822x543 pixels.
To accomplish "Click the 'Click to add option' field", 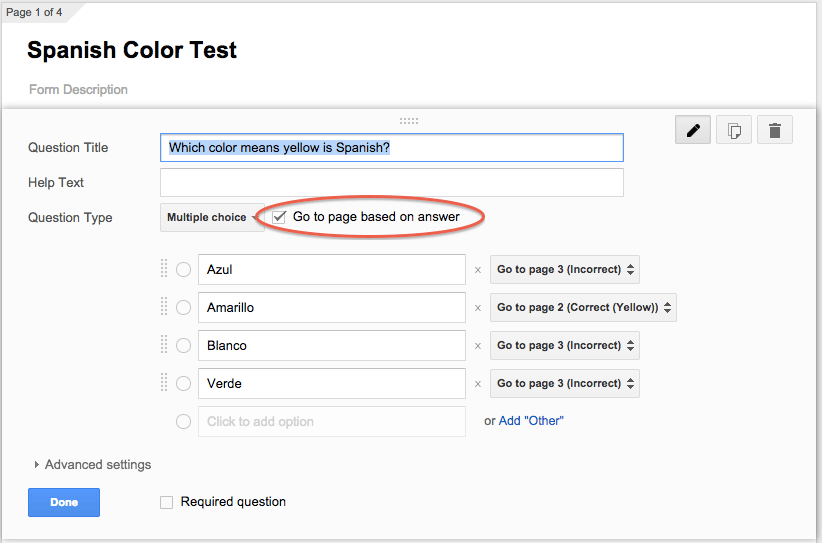I will click(331, 421).
